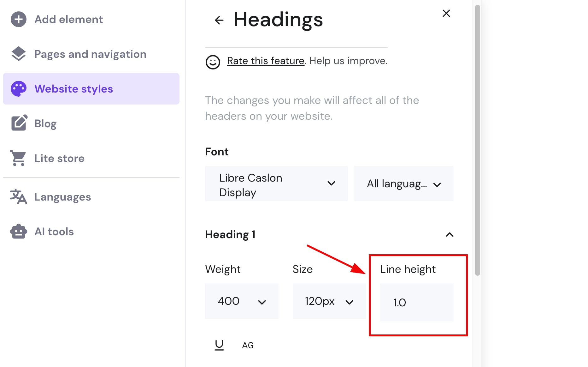Toggle uppercase AG text style
Screen dimensions: 588x367
coord(248,345)
